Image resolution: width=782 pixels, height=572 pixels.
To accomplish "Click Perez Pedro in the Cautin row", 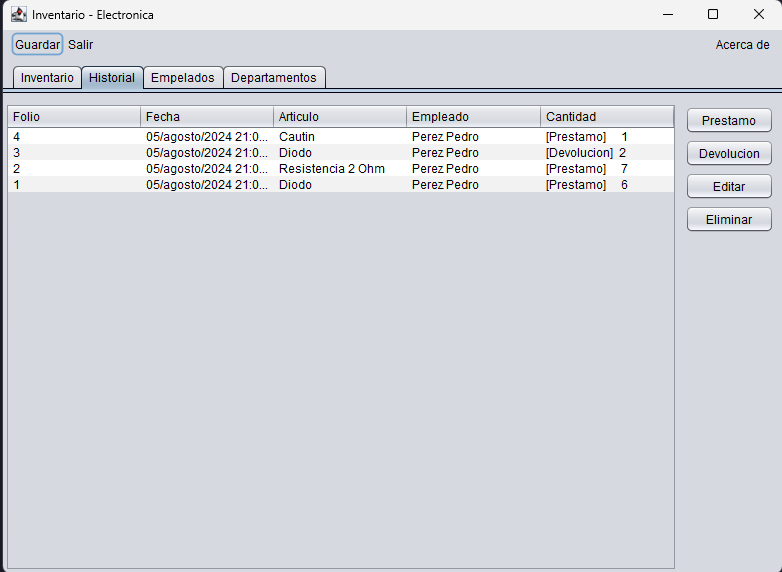I will 473,137.
